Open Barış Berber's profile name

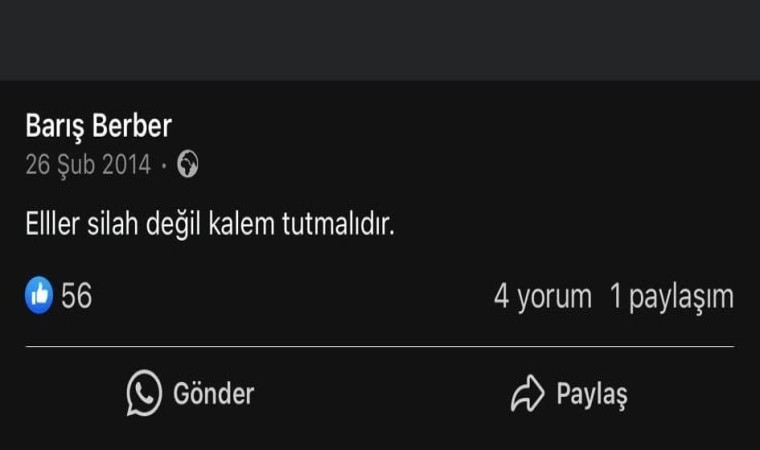tap(98, 126)
